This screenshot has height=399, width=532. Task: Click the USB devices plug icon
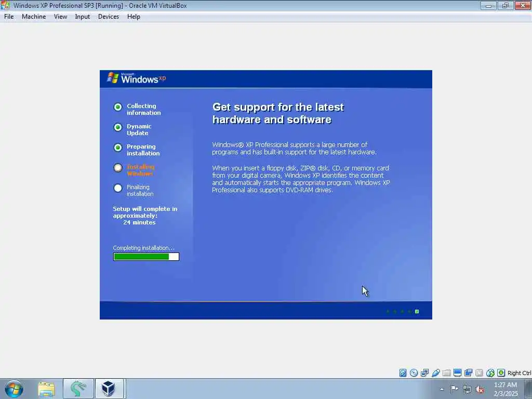pyautogui.click(x=436, y=373)
